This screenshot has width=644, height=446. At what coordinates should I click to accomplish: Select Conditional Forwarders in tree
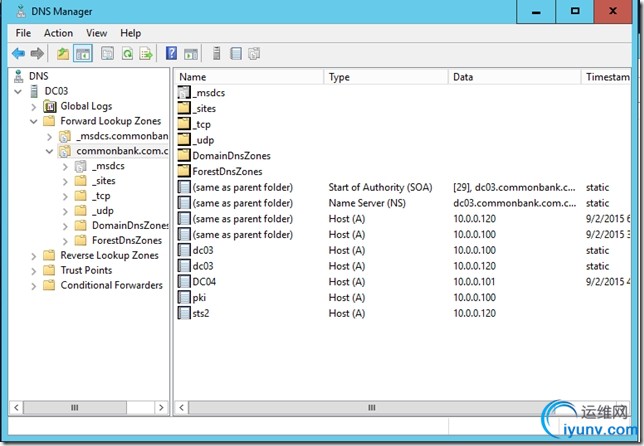pos(111,285)
